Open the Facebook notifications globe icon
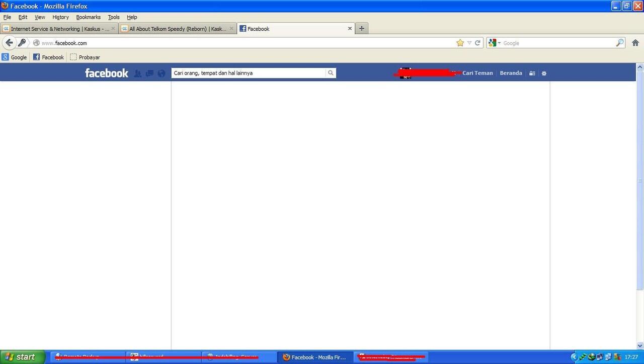 [x=162, y=74]
